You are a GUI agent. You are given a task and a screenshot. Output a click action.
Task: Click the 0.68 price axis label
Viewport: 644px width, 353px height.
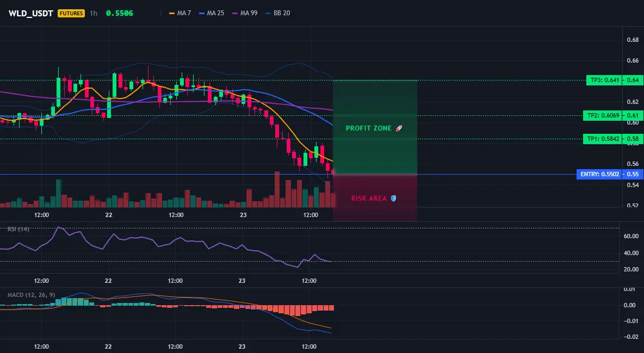pos(633,40)
